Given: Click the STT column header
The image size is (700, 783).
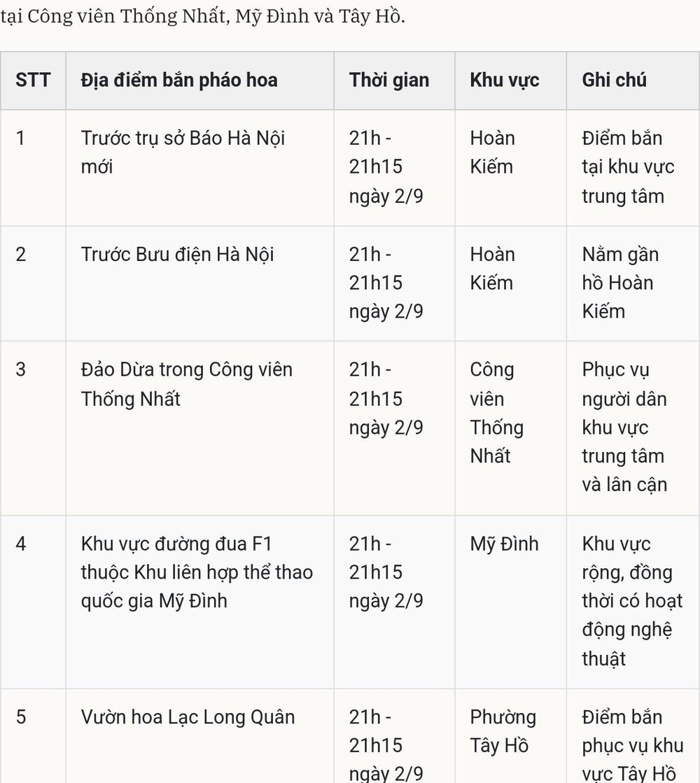Looking at the screenshot, I should point(33,80).
